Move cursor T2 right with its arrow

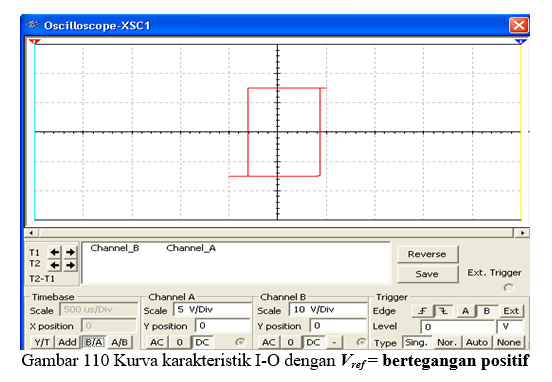pos(70,265)
